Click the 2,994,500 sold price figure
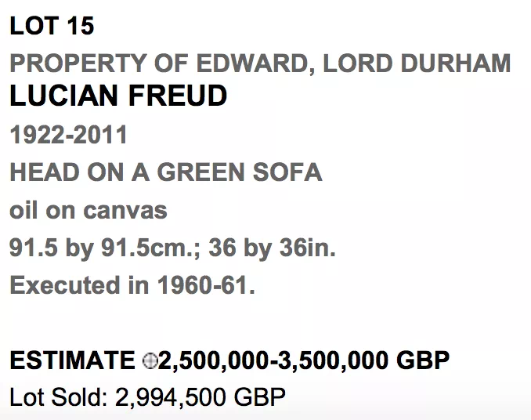The width and height of the screenshot is (531, 420). coord(171,397)
